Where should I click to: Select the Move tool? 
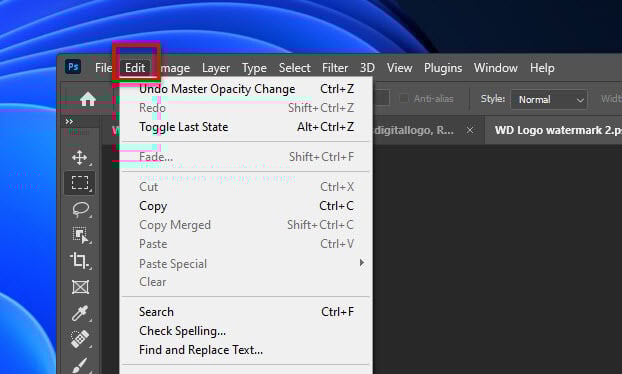(80, 157)
